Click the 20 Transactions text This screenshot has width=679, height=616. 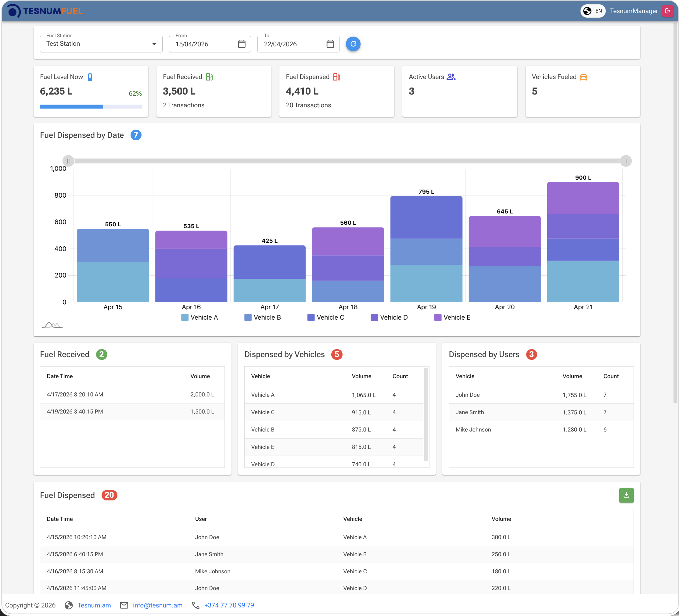308,105
